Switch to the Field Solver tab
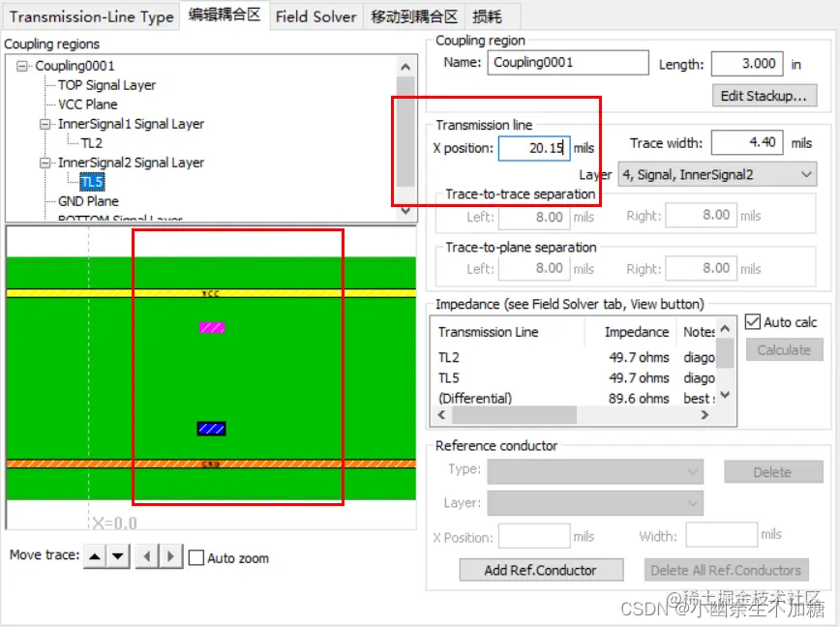The image size is (840, 627). pyautogui.click(x=316, y=16)
